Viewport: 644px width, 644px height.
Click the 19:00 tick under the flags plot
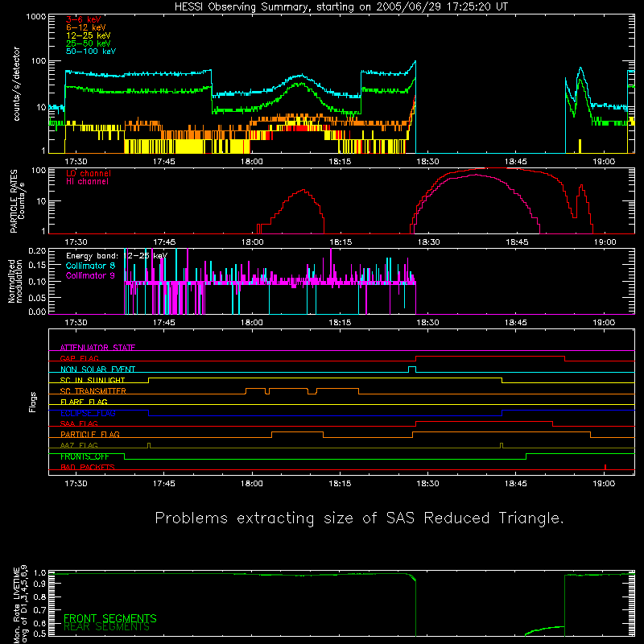click(604, 484)
